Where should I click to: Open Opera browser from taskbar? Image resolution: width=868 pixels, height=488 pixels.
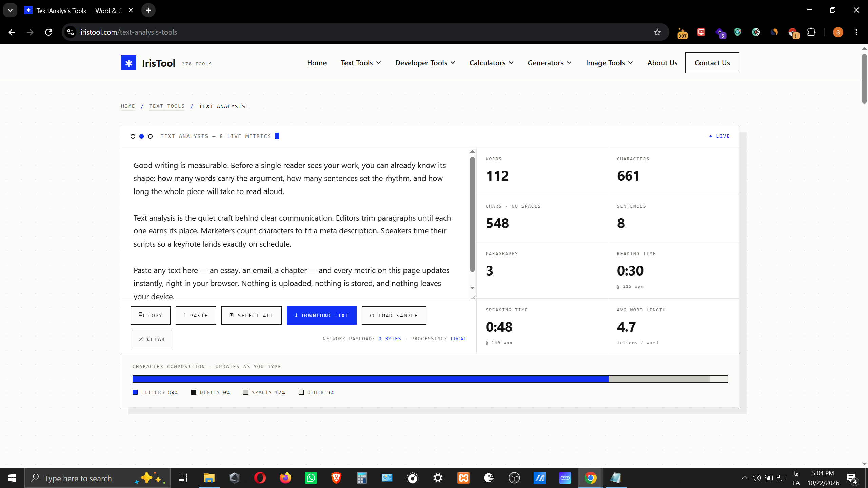pos(260,478)
